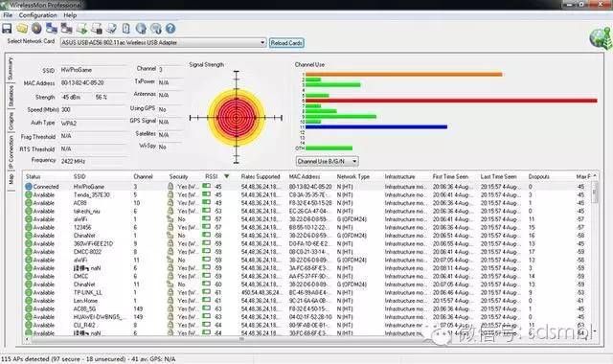Click the RSSI column sort arrow
613x364 pixels.
(226, 176)
